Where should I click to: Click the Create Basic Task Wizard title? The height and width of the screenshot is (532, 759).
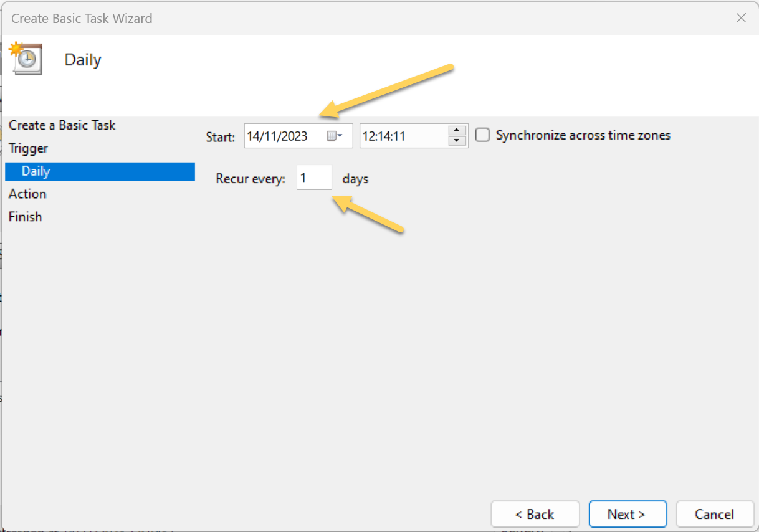[82, 18]
